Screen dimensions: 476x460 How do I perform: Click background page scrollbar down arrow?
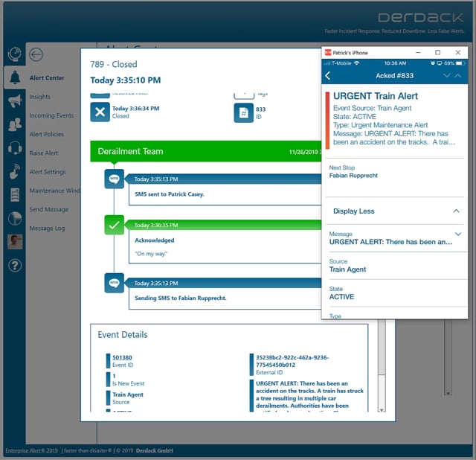pos(448,393)
